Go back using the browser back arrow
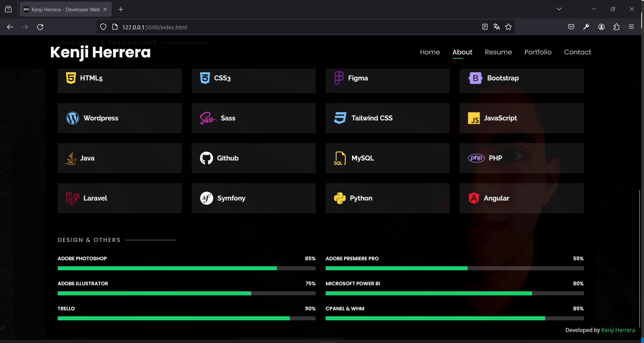The image size is (644, 343). [x=10, y=27]
